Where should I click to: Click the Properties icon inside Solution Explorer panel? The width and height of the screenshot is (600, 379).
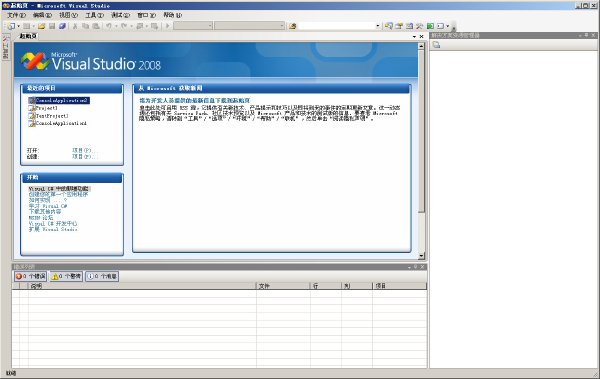[x=436, y=45]
